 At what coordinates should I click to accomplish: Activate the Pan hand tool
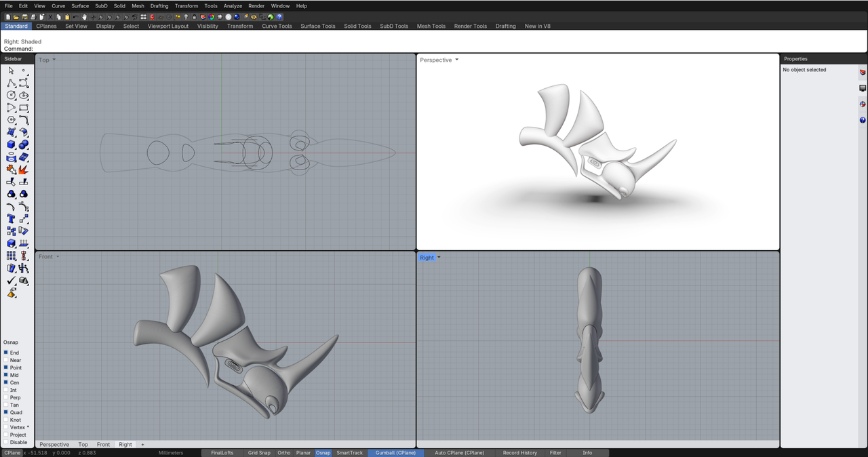click(84, 17)
